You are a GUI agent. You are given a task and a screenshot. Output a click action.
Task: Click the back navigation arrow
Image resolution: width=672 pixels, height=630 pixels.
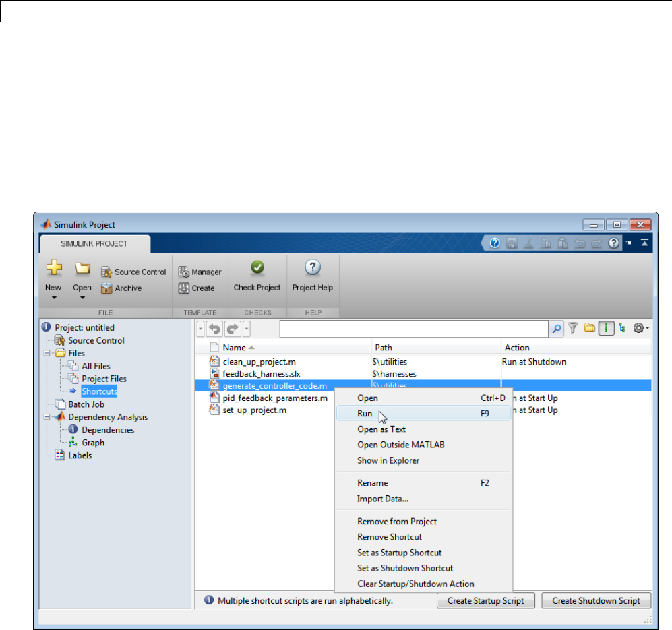click(x=214, y=329)
